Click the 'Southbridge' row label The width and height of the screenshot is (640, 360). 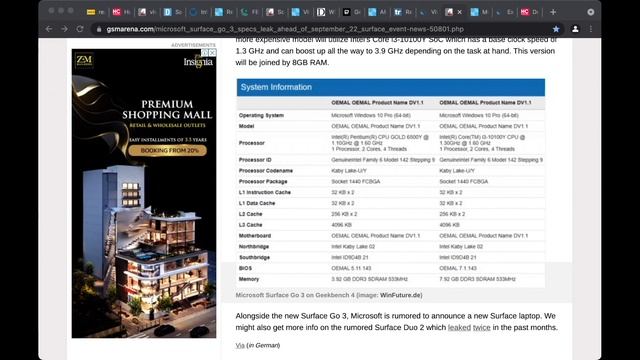pos(254,258)
